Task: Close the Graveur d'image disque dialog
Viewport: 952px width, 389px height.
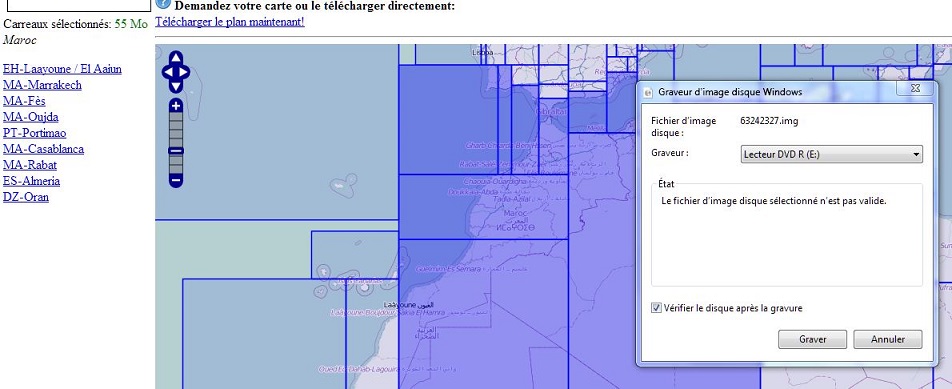Action: point(916,89)
